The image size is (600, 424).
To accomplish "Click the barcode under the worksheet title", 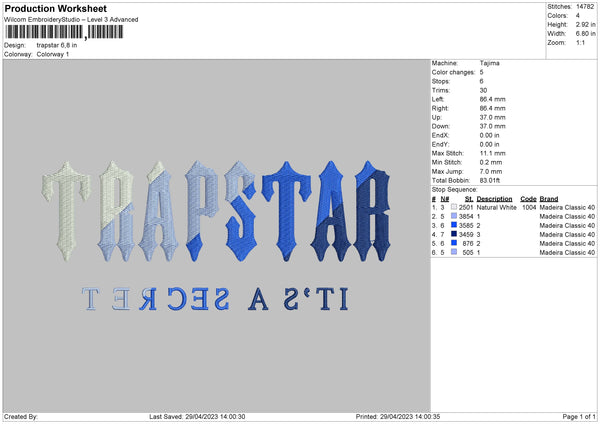I will (x=64, y=32).
